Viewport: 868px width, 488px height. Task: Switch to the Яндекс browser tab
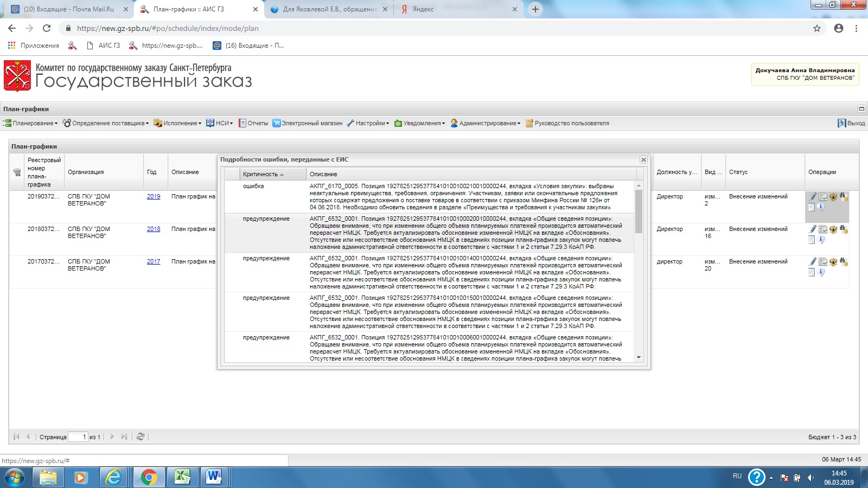(x=459, y=9)
